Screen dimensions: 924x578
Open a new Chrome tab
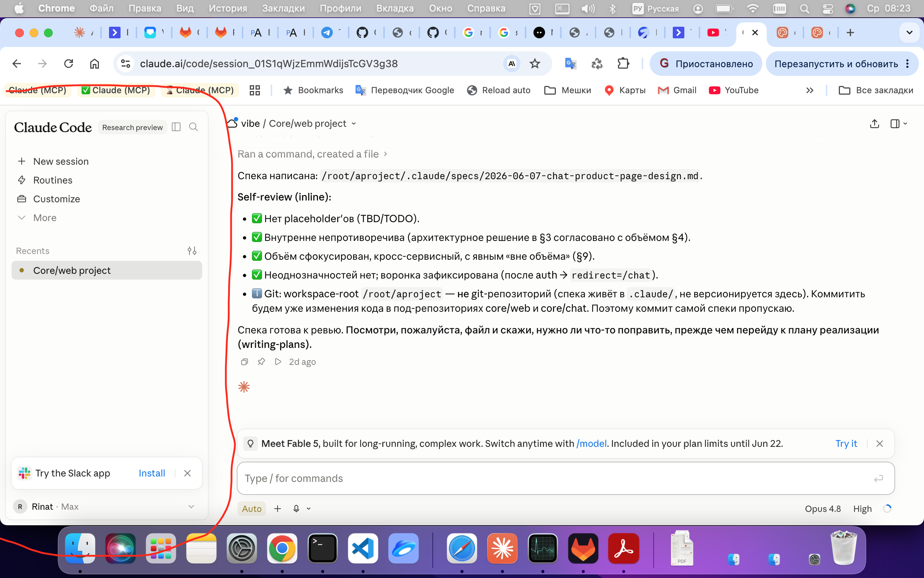[850, 33]
